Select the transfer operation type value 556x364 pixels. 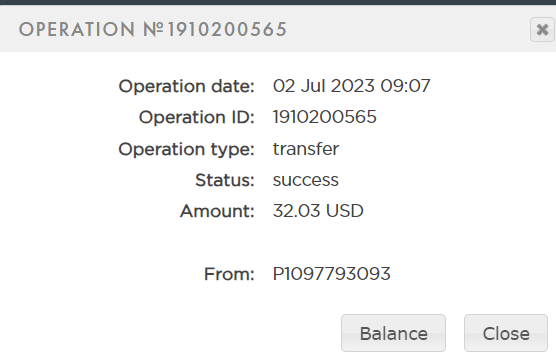click(306, 149)
